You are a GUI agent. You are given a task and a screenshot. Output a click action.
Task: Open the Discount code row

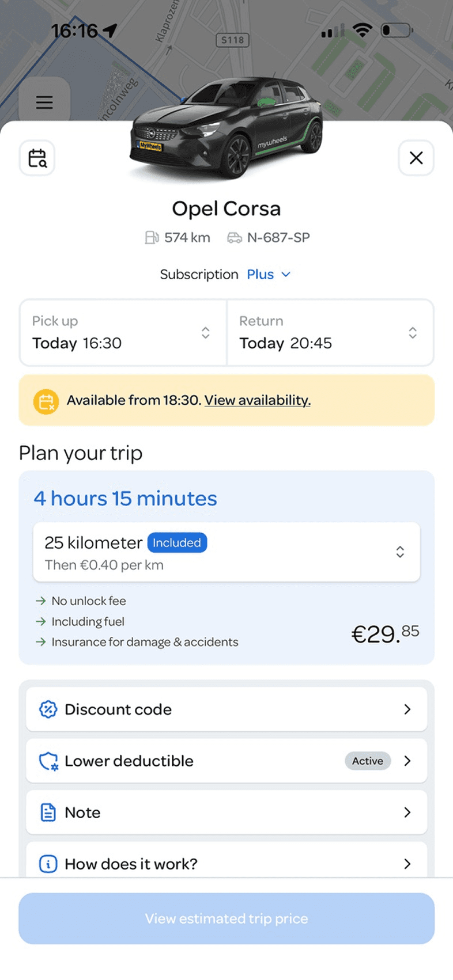226,709
